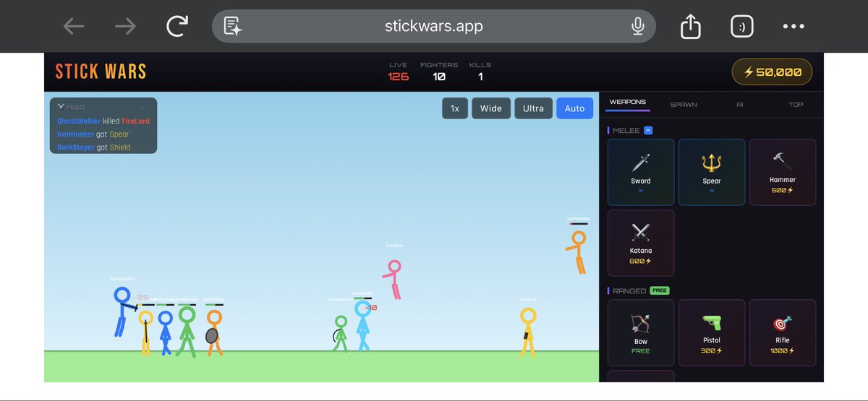Click the Melee section infinity badge
Screen dimensions: 868x401
[x=649, y=130]
